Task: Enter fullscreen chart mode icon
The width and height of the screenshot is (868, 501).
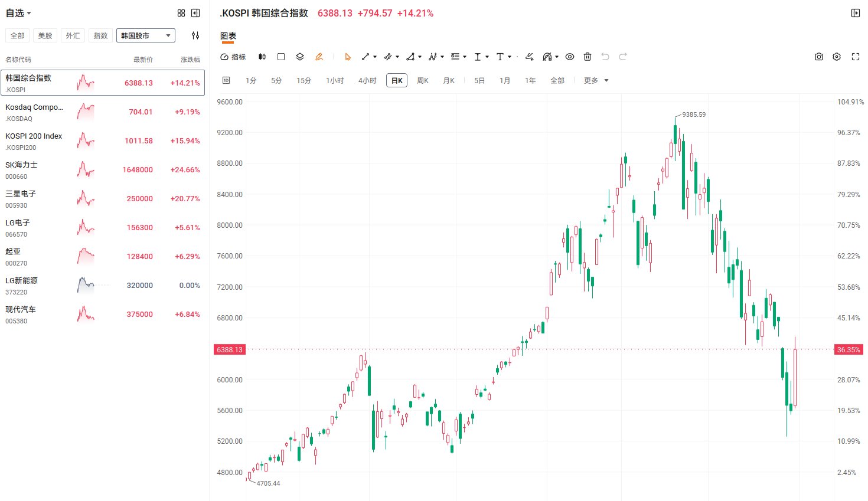Action: pyautogui.click(x=856, y=57)
